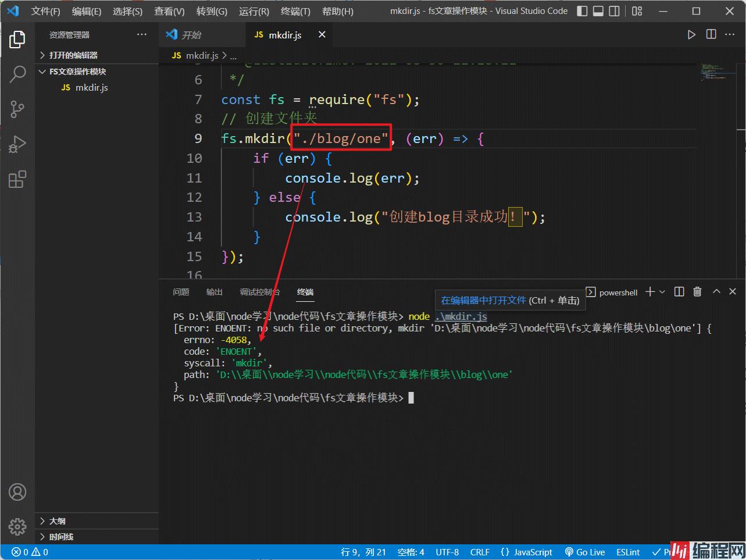This screenshot has width=746, height=560.
Task: Open editor More Actions ellipsis
Action: 730,34
